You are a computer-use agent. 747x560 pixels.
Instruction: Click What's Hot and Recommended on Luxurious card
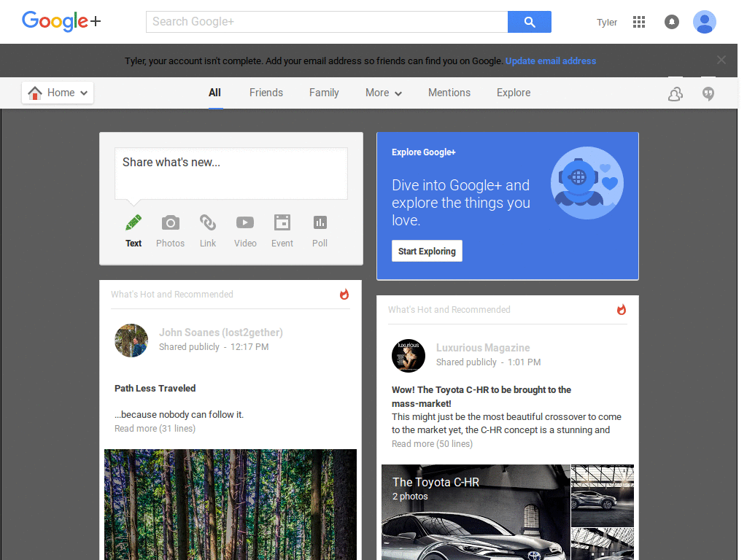pyautogui.click(x=449, y=309)
